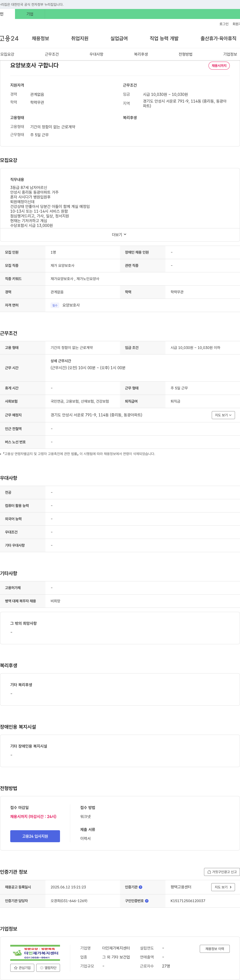The height and width of the screenshot is (980, 240).
Task: Click 27명 employee count
Action: (x=166, y=966)
